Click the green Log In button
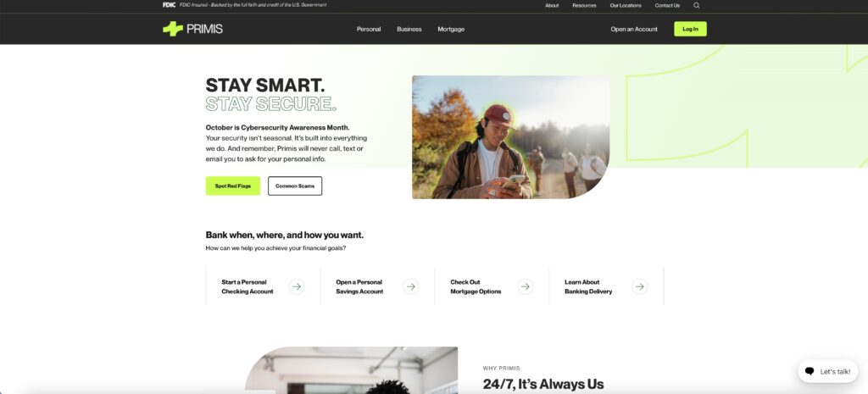Screen dimensions: 868x394 coord(690,29)
